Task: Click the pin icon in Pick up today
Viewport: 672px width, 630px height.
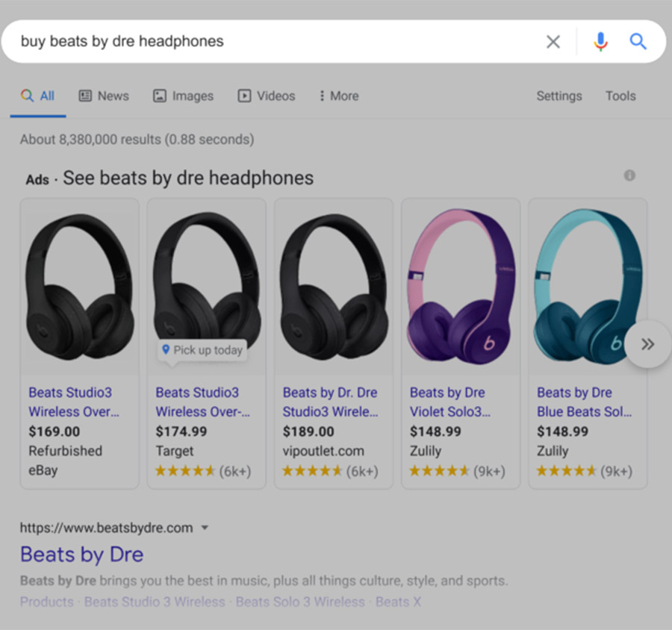Action: [166, 350]
